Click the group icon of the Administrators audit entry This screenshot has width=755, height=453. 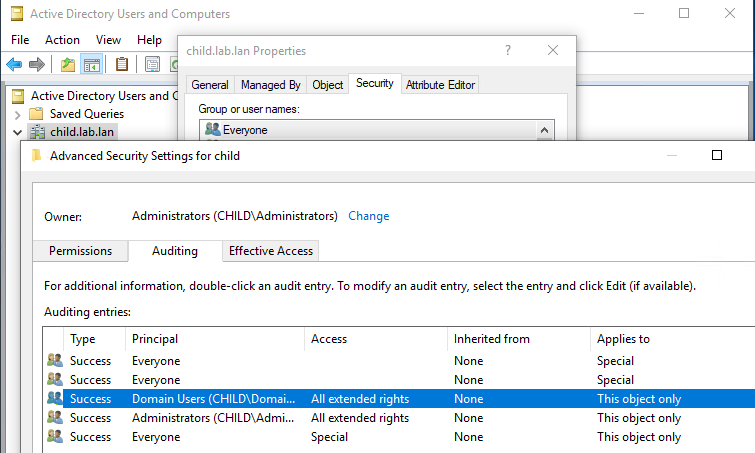coord(55,417)
